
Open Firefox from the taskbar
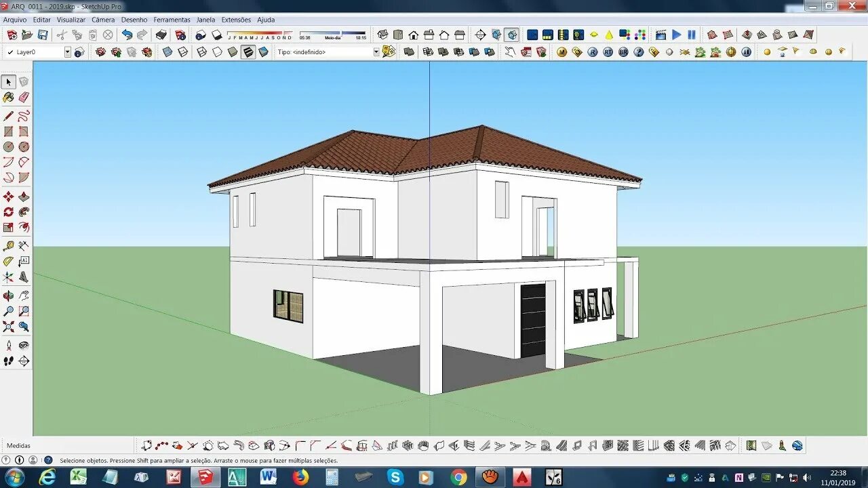point(301,477)
